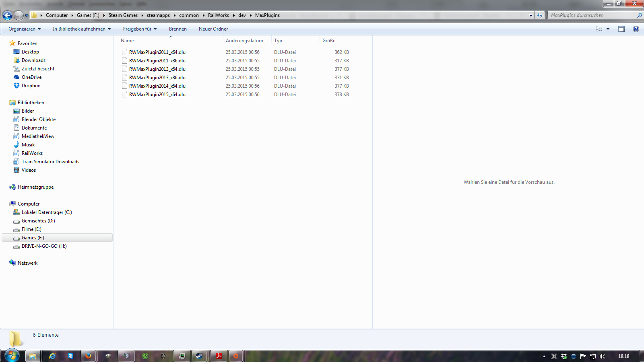Select file RWMaxPlugin2011_x64.dlu
The height and width of the screenshot is (362, 644).
(x=157, y=52)
